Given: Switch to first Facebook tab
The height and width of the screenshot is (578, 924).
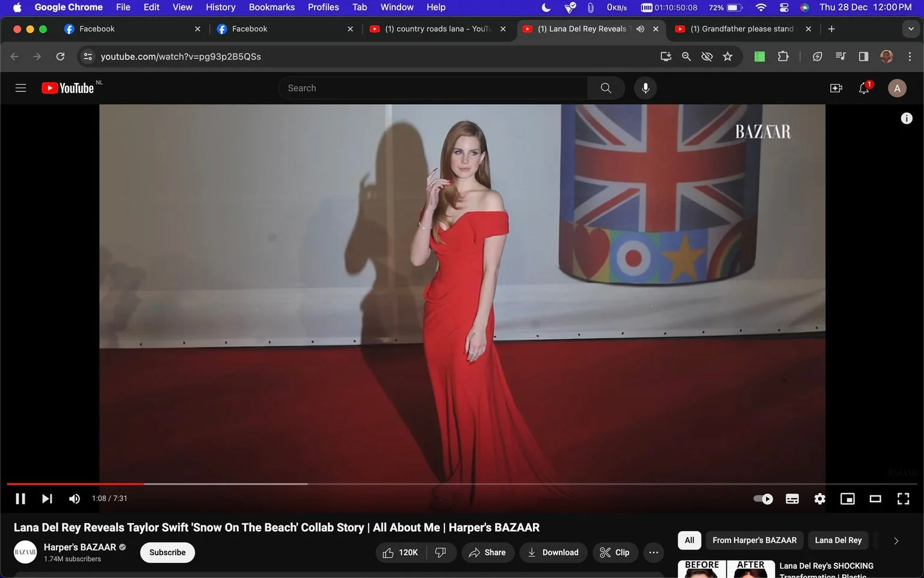Looking at the screenshot, I should click(x=132, y=29).
